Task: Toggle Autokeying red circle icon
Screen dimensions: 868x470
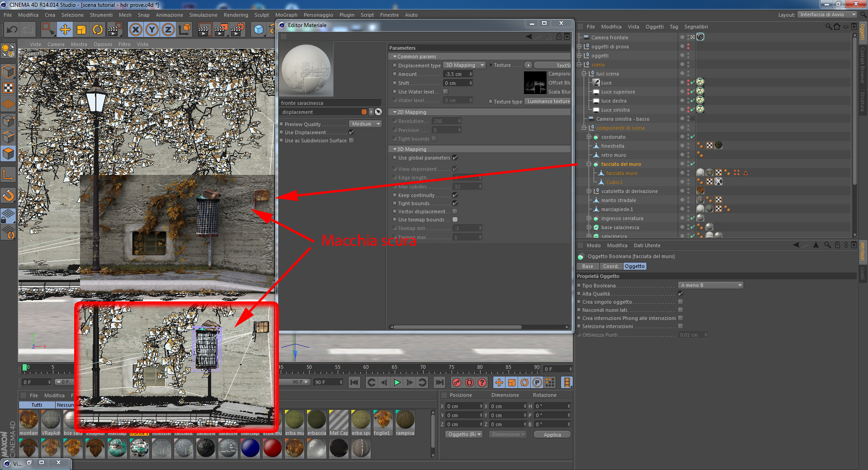Action: click(x=470, y=382)
